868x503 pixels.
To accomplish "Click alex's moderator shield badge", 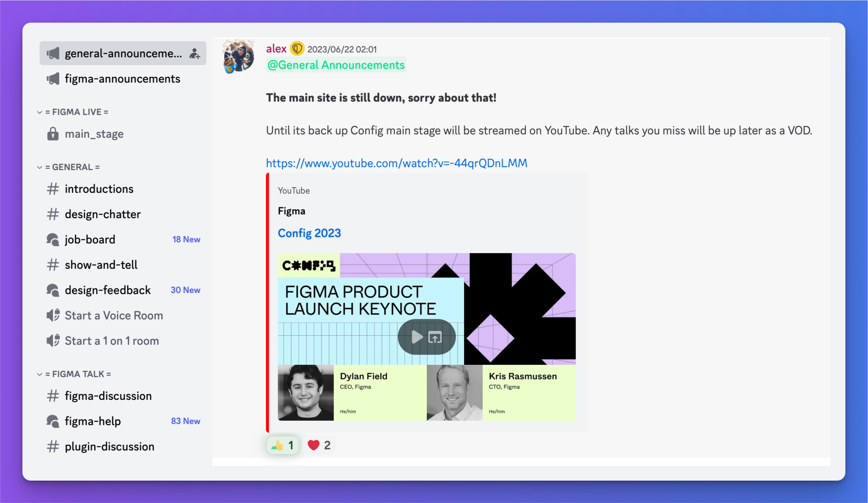I will (x=297, y=49).
